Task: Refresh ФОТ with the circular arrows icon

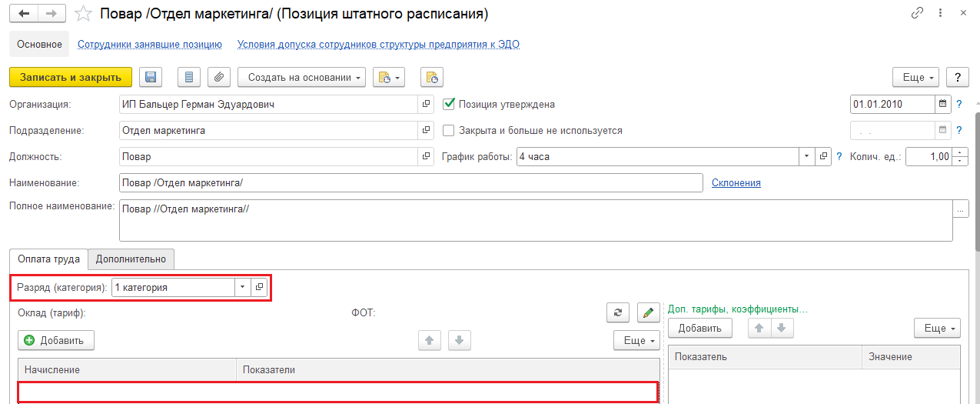Action: coord(617,312)
